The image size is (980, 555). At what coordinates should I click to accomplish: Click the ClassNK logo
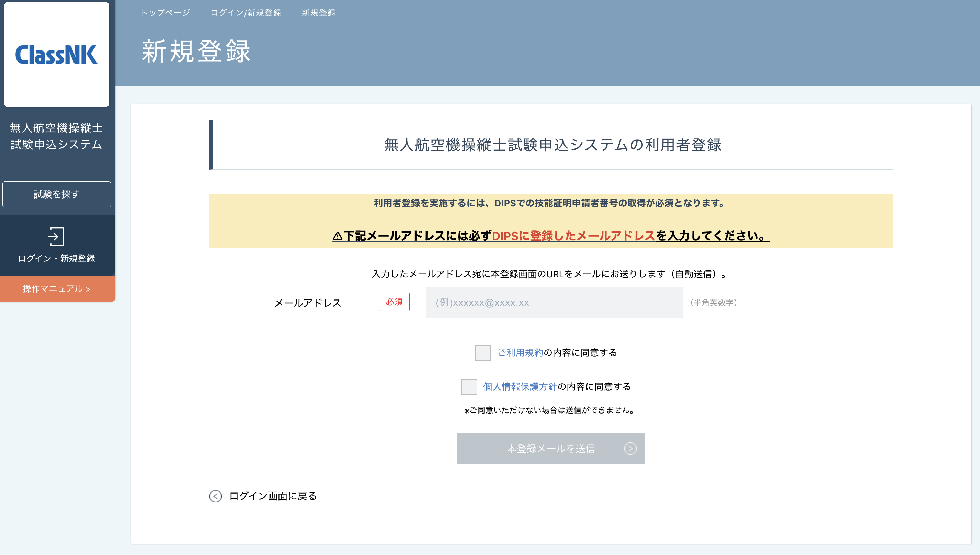(56, 55)
